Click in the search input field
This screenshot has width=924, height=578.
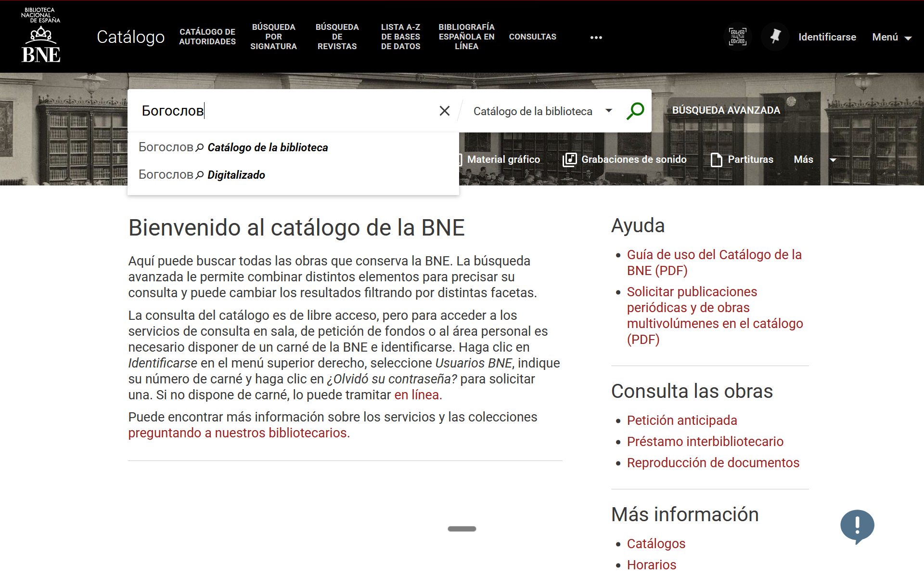tap(289, 111)
